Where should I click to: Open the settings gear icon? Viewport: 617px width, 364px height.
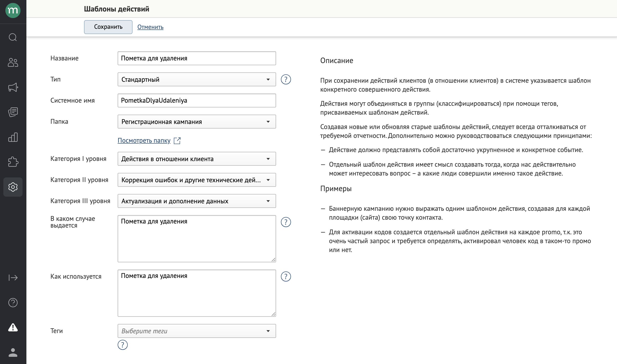(x=13, y=187)
